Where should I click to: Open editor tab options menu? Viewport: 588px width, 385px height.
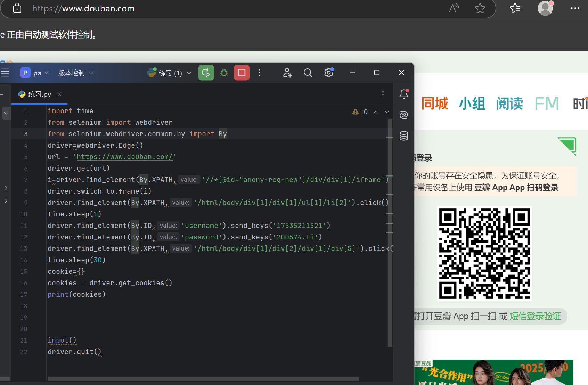(x=383, y=94)
